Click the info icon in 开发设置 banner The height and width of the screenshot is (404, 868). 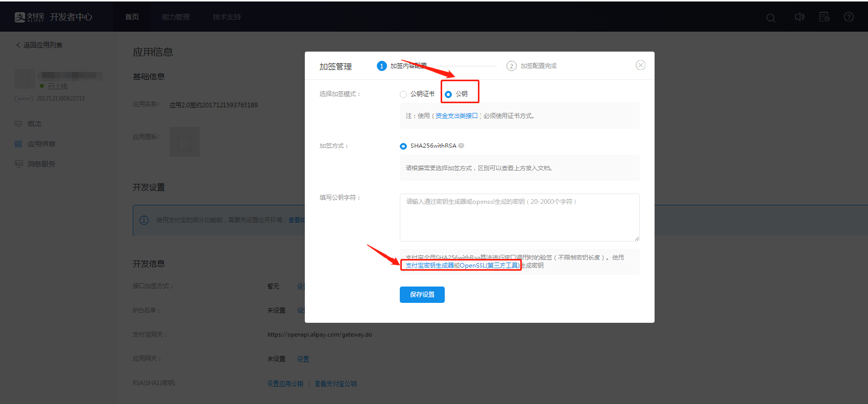pos(144,220)
